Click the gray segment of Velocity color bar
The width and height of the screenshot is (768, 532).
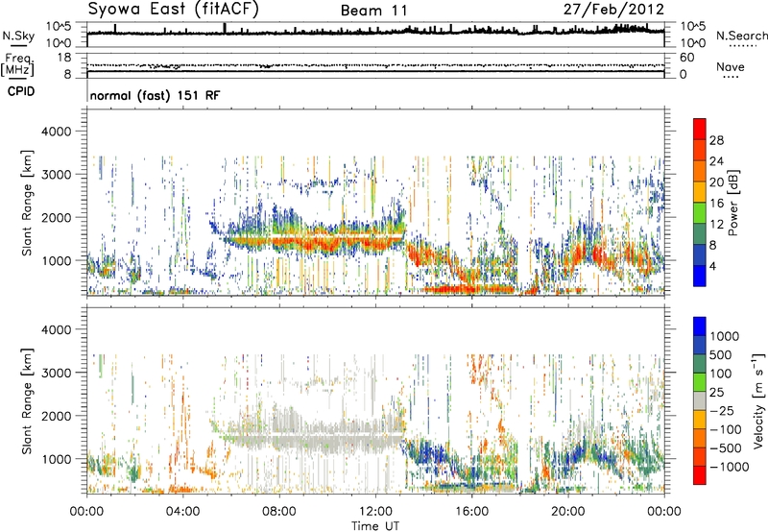(x=700, y=400)
